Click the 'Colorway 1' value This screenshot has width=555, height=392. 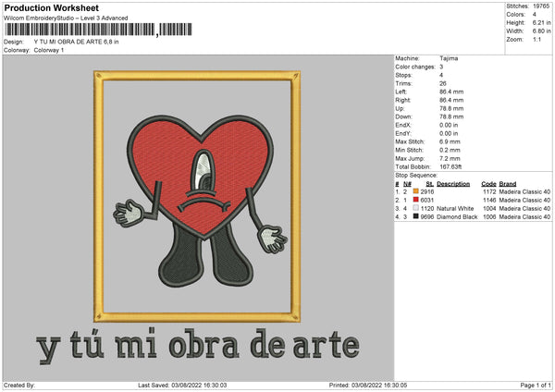click(49, 50)
